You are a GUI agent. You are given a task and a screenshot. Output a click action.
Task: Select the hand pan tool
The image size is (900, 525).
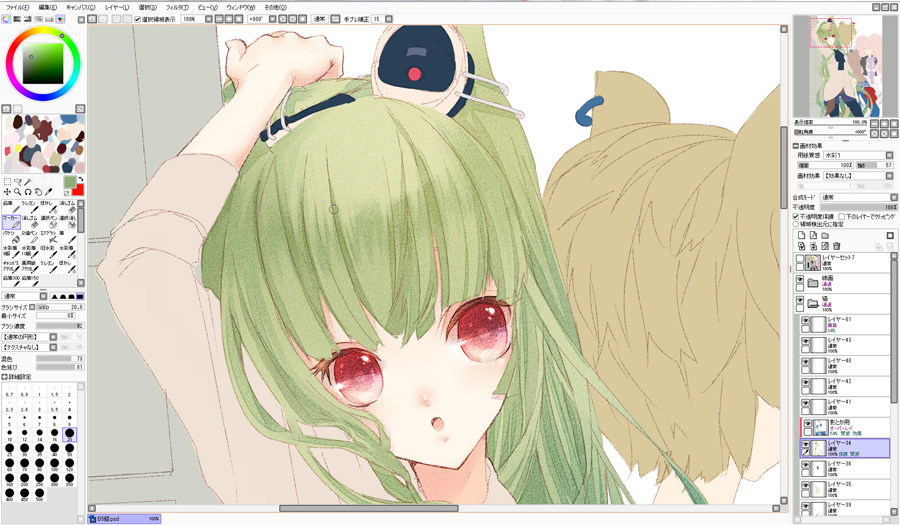pyautogui.click(x=38, y=192)
